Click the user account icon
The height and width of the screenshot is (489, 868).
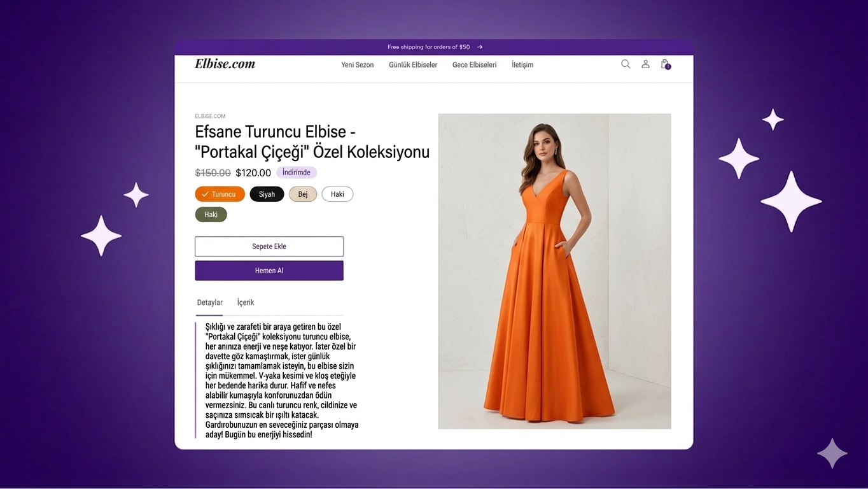pyautogui.click(x=645, y=64)
